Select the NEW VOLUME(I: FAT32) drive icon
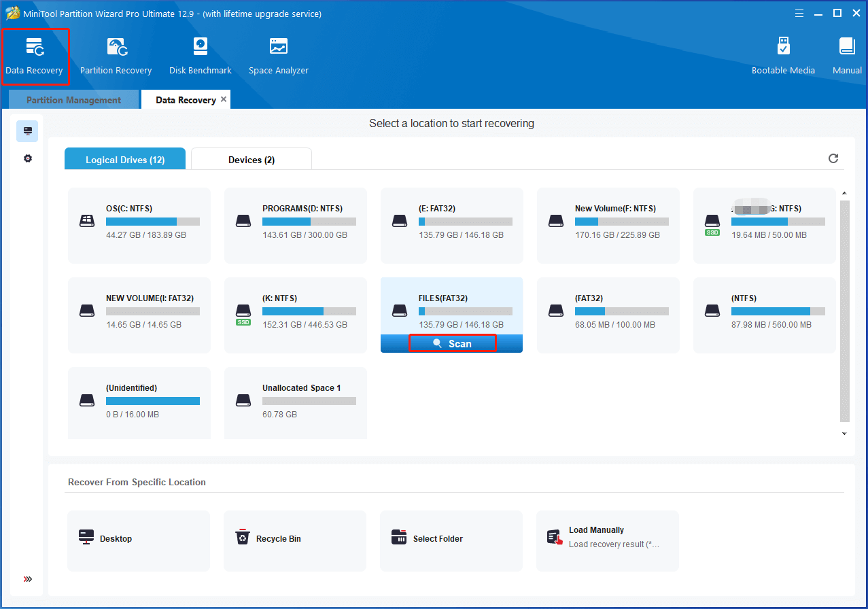Image resolution: width=868 pixels, height=609 pixels. 87,311
